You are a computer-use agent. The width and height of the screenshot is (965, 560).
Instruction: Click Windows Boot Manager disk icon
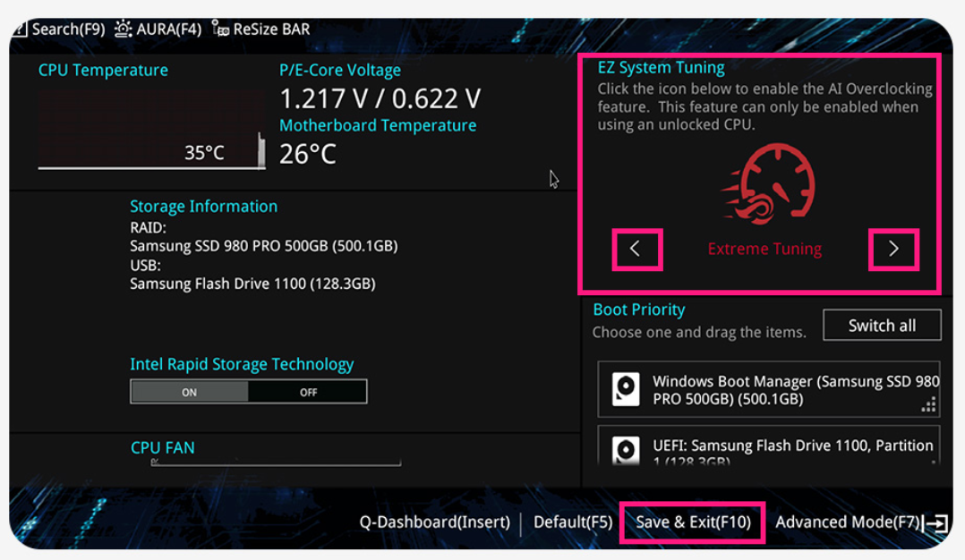(x=626, y=390)
